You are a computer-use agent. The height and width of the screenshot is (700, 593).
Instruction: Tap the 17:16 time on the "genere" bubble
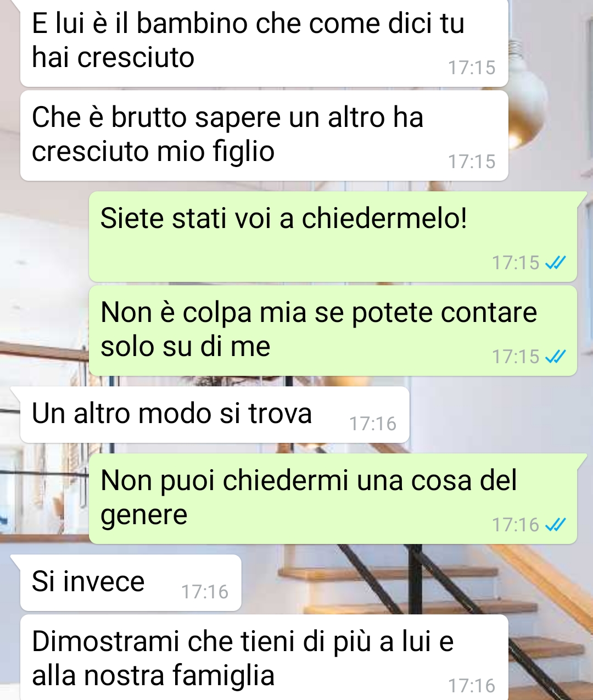[x=516, y=525]
